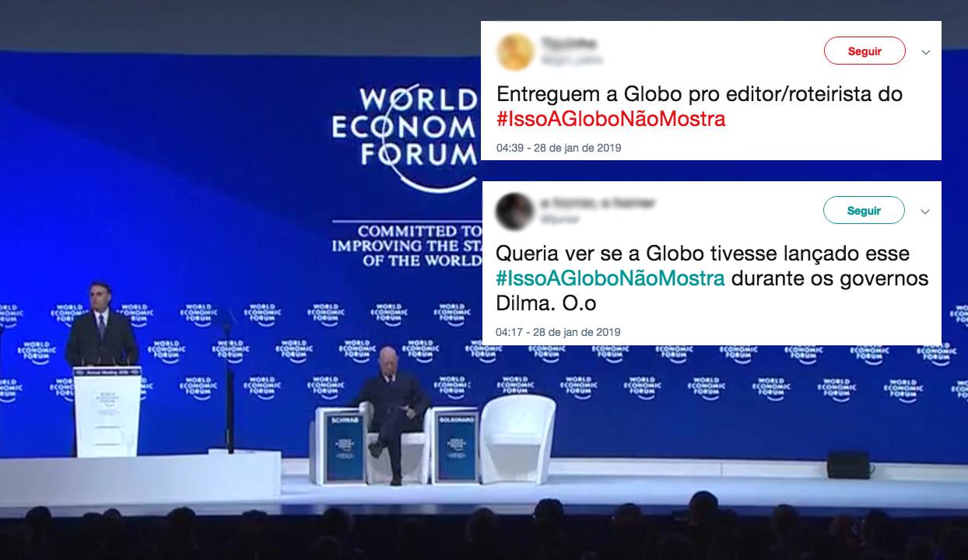Click the red Seguir button
This screenshot has height=560, width=968.
(x=865, y=51)
